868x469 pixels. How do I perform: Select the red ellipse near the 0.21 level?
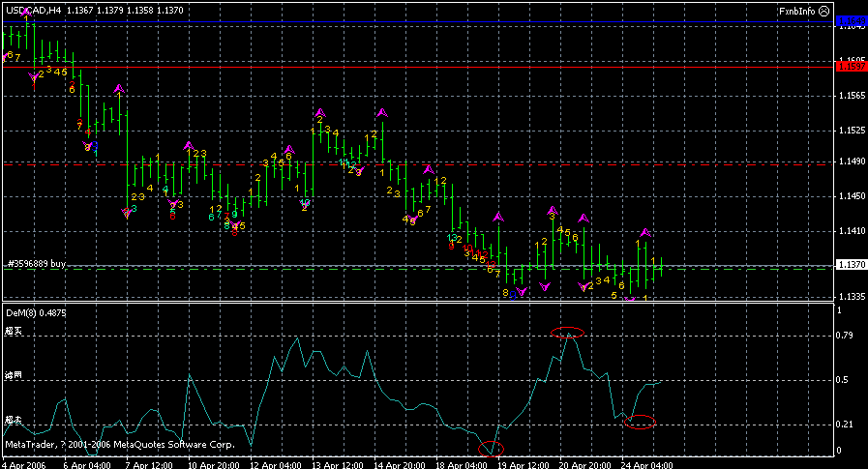[640, 421]
